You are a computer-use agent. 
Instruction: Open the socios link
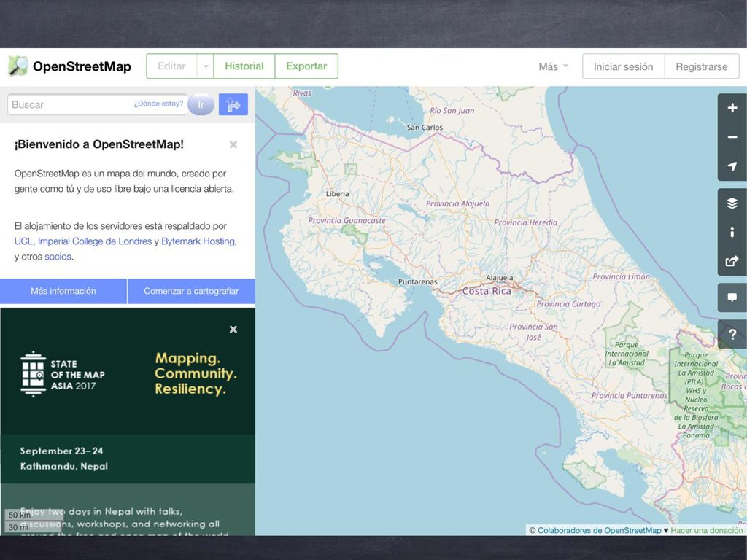58,257
